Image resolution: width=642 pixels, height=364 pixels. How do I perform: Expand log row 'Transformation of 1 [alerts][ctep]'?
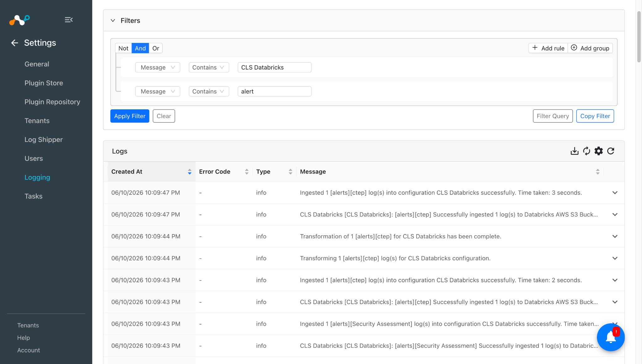(615, 237)
